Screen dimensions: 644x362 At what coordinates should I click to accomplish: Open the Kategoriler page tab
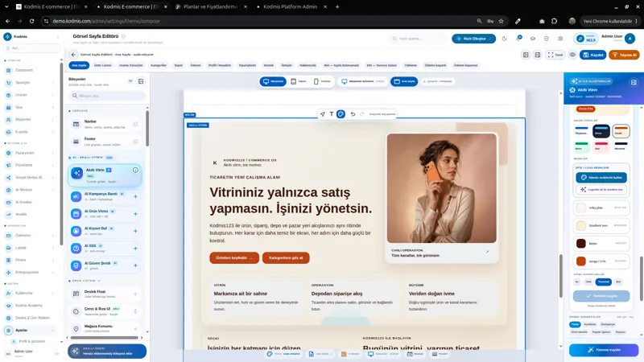(x=159, y=65)
